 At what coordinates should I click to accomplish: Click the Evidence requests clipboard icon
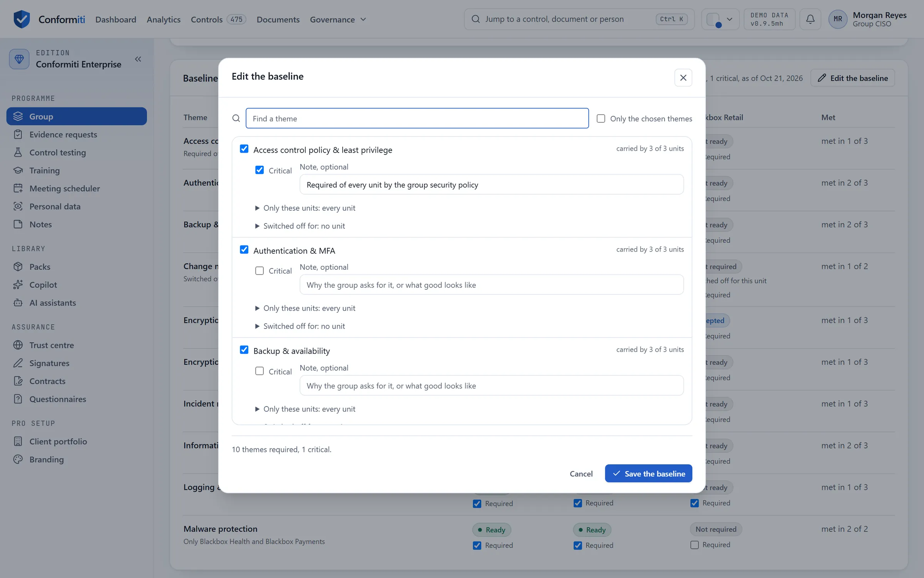pos(18,134)
